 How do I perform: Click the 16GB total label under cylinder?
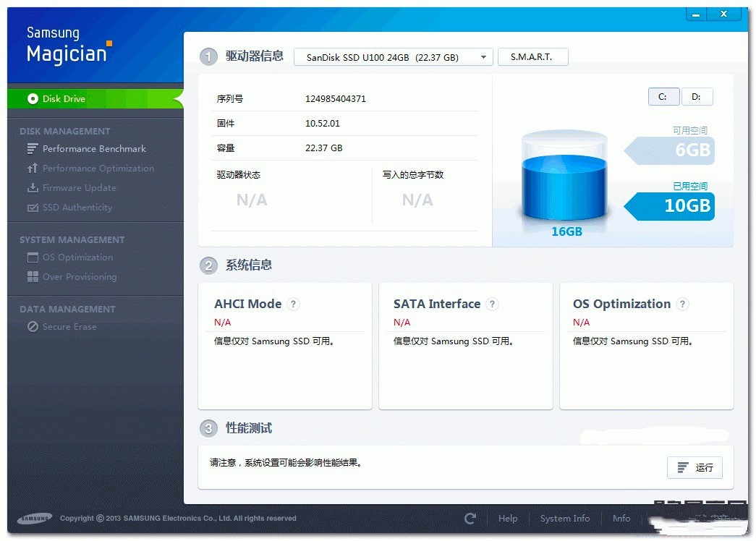click(567, 232)
